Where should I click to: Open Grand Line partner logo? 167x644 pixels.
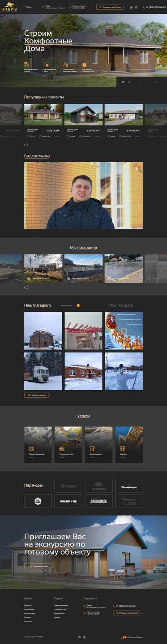pos(68,501)
